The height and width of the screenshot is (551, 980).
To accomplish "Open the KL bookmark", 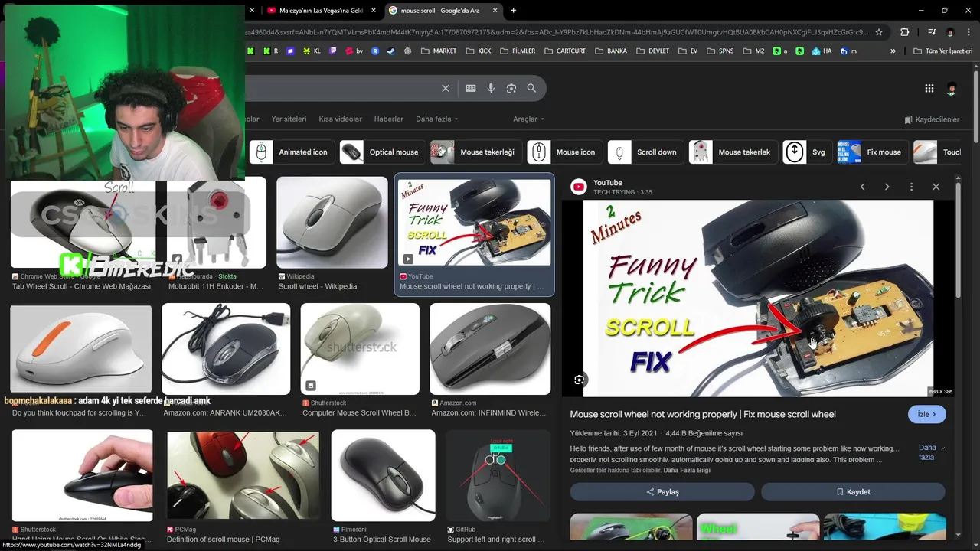I will [312, 51].
